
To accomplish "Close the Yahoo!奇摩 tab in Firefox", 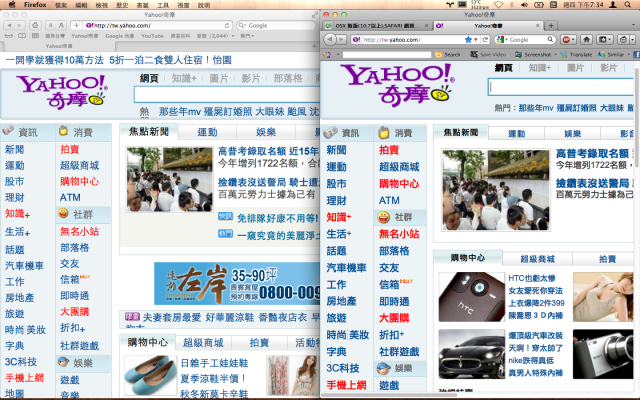I will (538, 26).
